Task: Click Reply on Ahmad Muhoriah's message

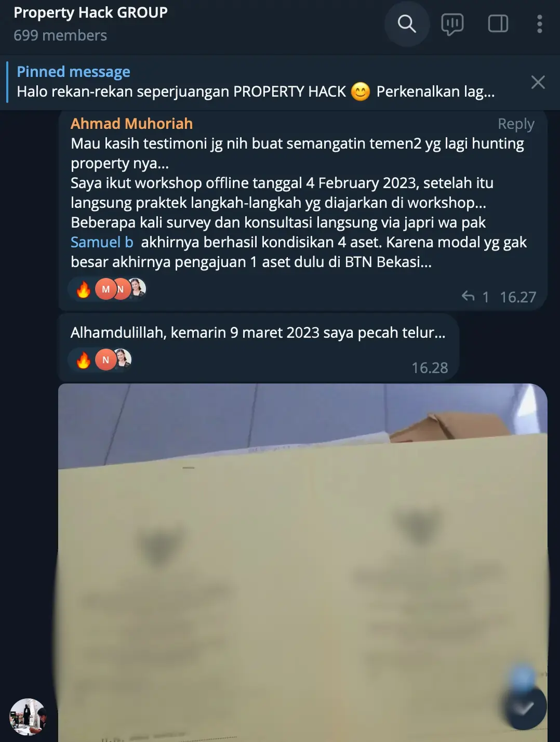Action: (516, 124)
